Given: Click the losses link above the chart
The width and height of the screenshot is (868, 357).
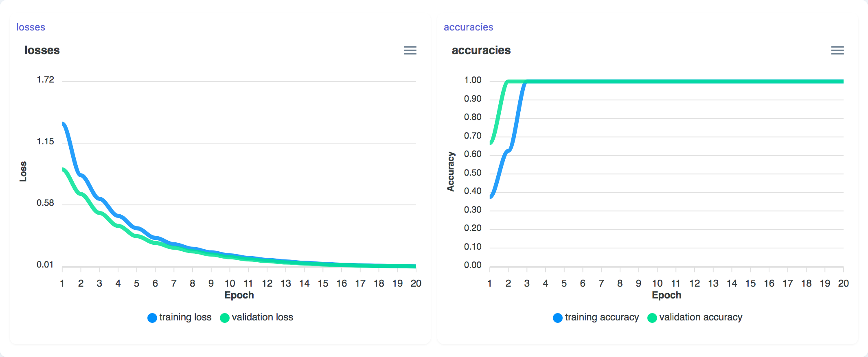Looking at the screenshot, I should [x=31, y=27].
